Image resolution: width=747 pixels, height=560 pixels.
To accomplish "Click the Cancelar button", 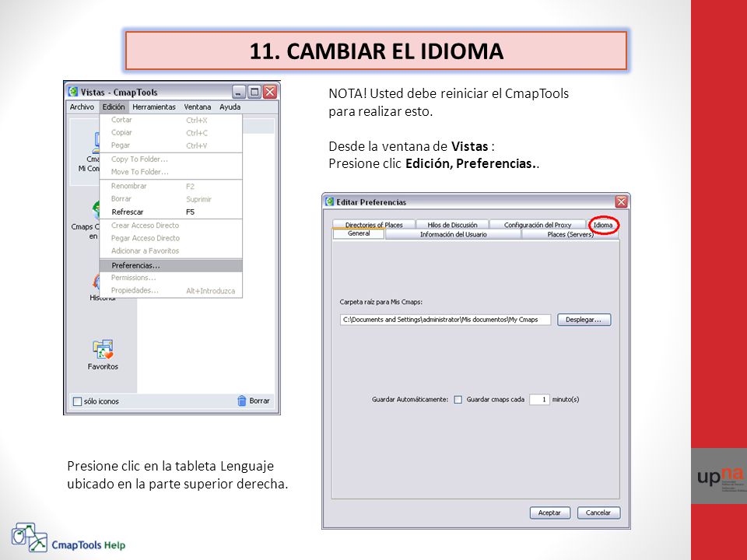I will (x=598, y=513).
